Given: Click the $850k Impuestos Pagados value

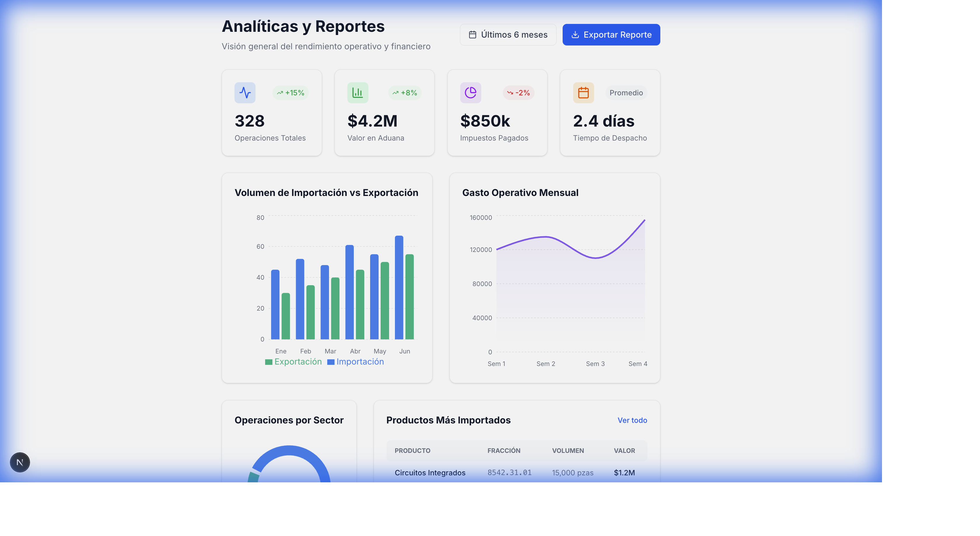Looking at the screenshot, I should click(x=485, y=121).
